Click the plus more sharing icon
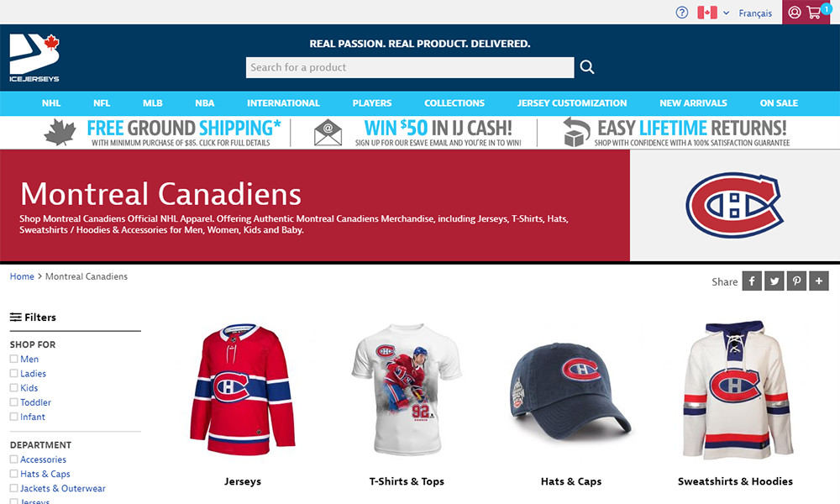This screenshot has height=504, width=840. (x=819, y=281)
